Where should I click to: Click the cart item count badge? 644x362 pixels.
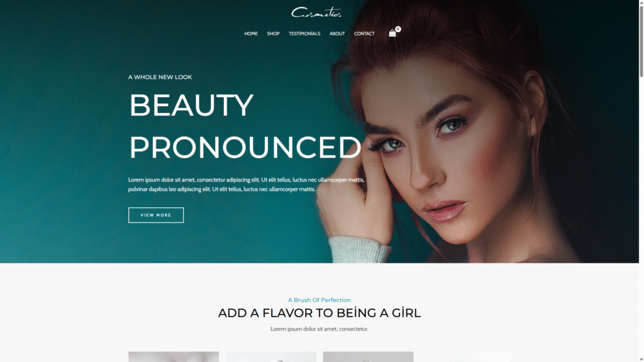point(398,29)
